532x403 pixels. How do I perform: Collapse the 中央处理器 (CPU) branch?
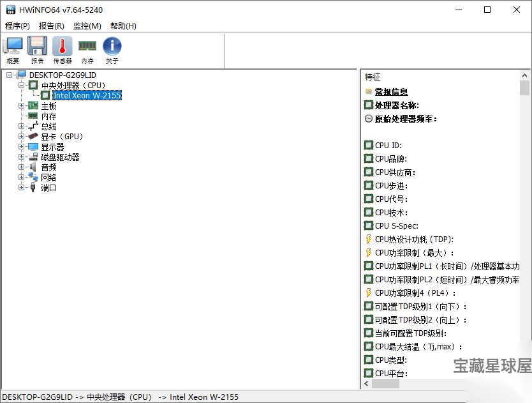(x=22, y=85)
